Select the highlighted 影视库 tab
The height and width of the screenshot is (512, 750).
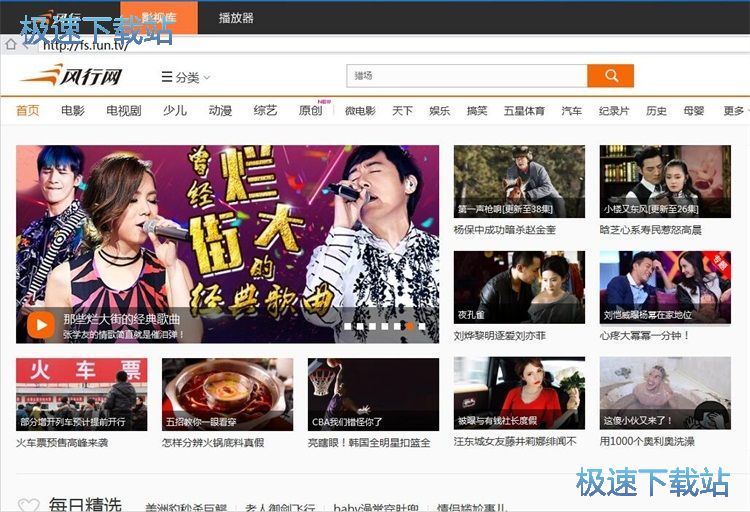(159, 18)
